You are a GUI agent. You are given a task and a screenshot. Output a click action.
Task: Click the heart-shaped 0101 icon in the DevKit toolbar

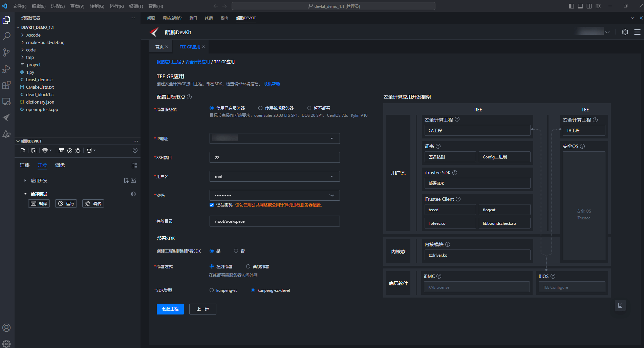pos(45,150)
